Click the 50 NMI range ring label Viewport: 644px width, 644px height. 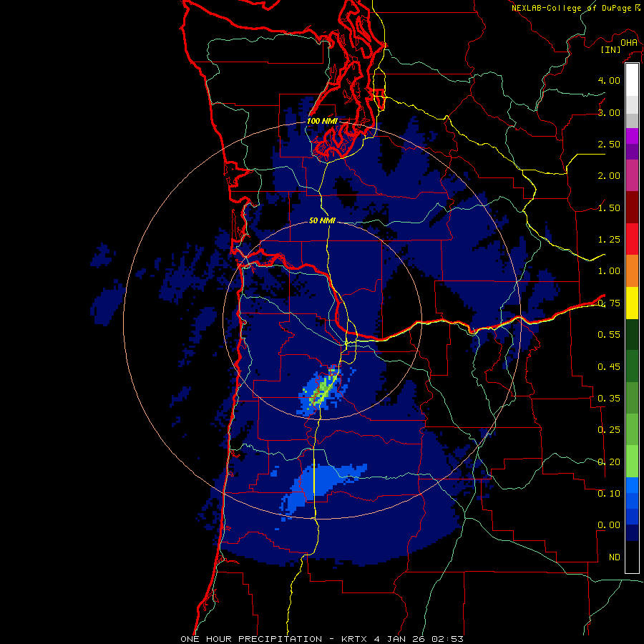point(322,220)
